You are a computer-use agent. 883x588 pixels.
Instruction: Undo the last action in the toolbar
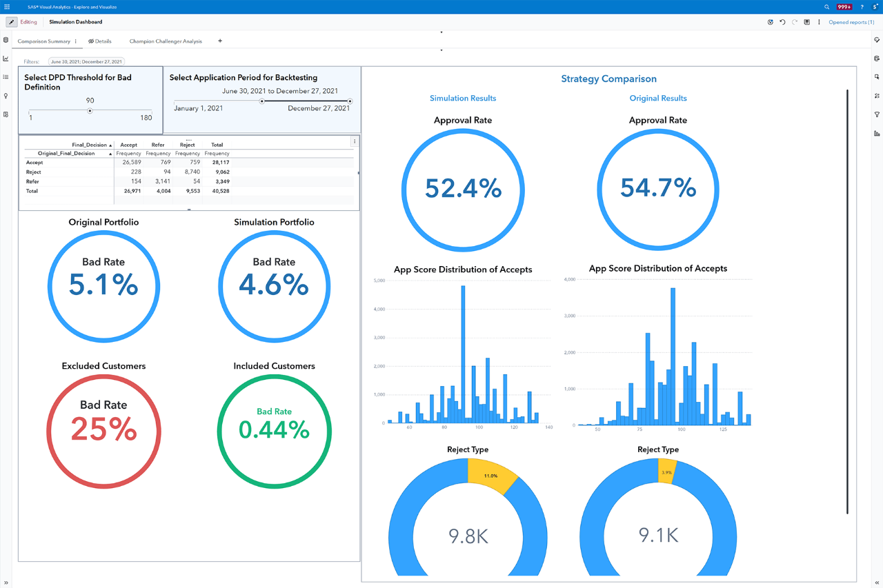782,22
